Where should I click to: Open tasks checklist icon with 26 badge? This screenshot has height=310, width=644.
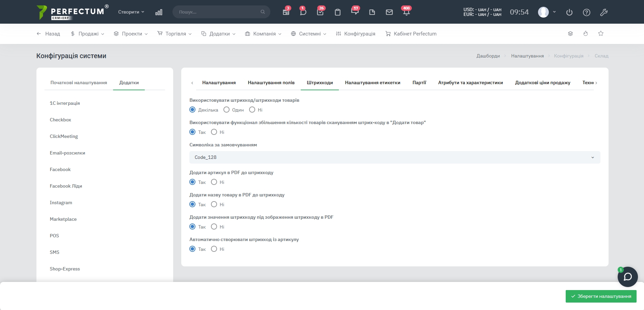(320, 12)
